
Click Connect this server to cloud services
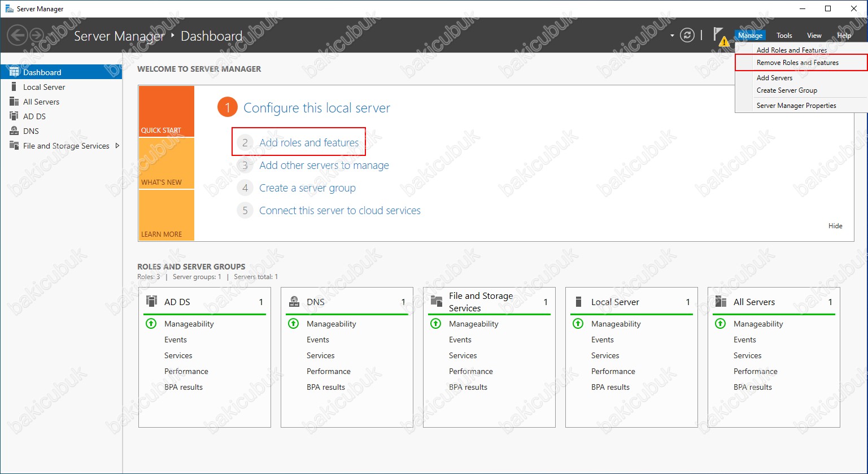point(339,210)
